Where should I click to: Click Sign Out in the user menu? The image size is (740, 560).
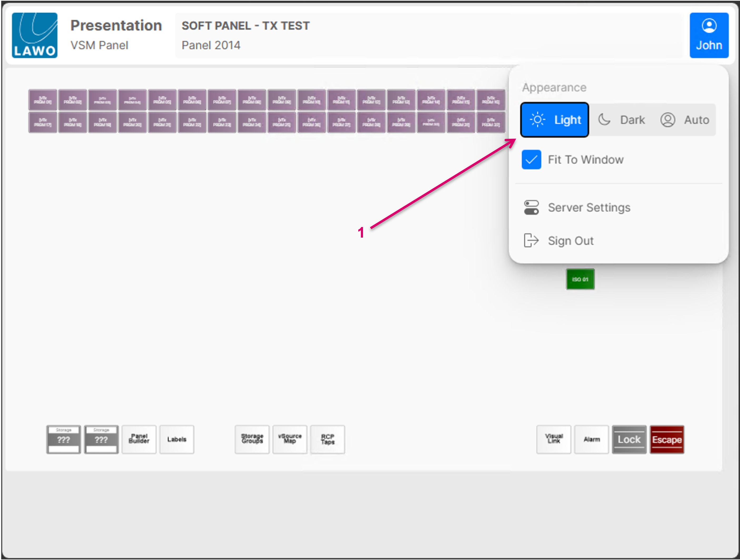pyautogui.click(x=570, y=240)
